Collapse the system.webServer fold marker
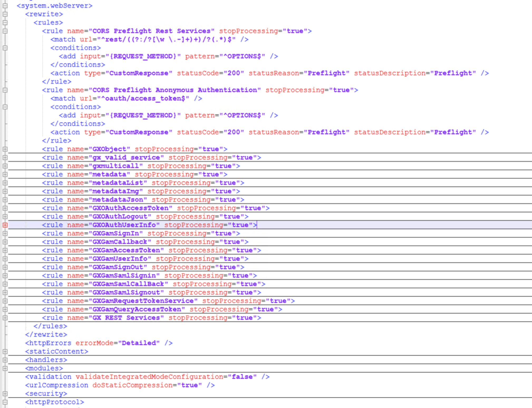 click(x=5, y=6)
